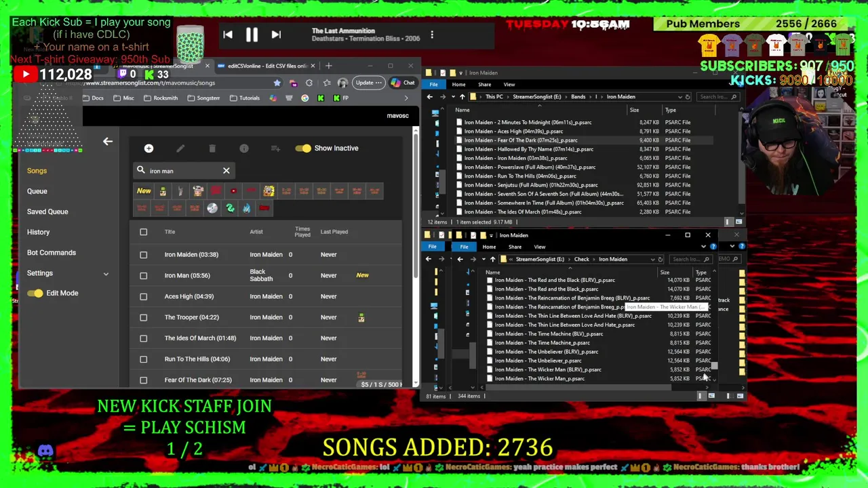Open the Bot Commands sidebar page
868x488 pixels.
(52, 252)
